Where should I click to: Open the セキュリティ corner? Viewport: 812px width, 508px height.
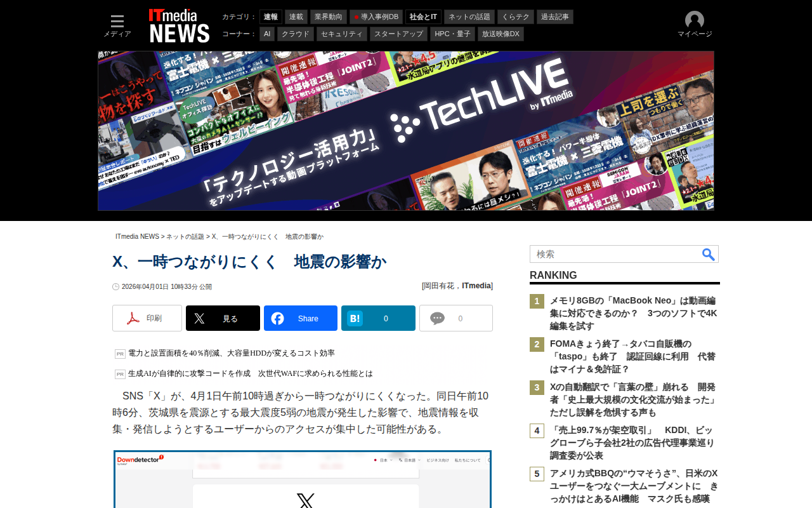tap(342, 34)
